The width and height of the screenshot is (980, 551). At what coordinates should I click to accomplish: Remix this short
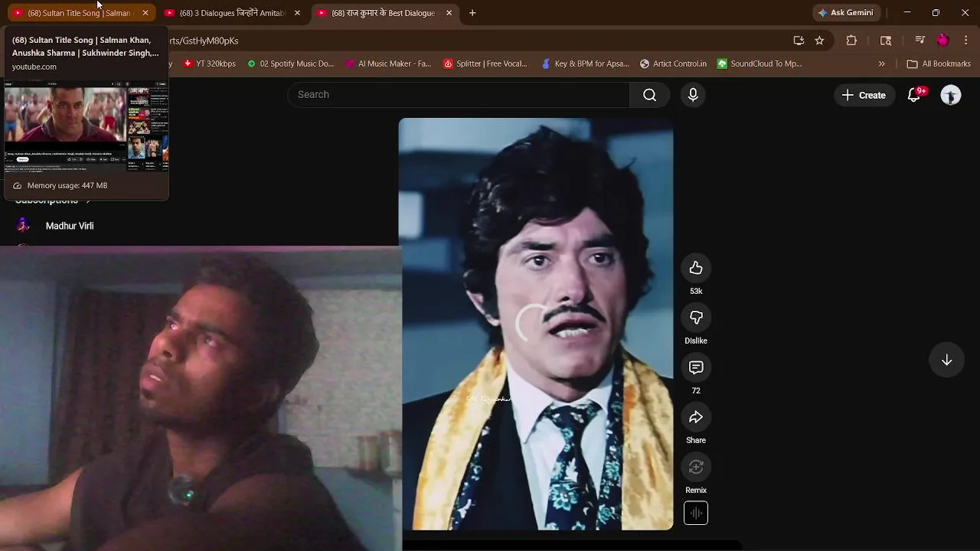pyautogui.click(x=696, y=467)
